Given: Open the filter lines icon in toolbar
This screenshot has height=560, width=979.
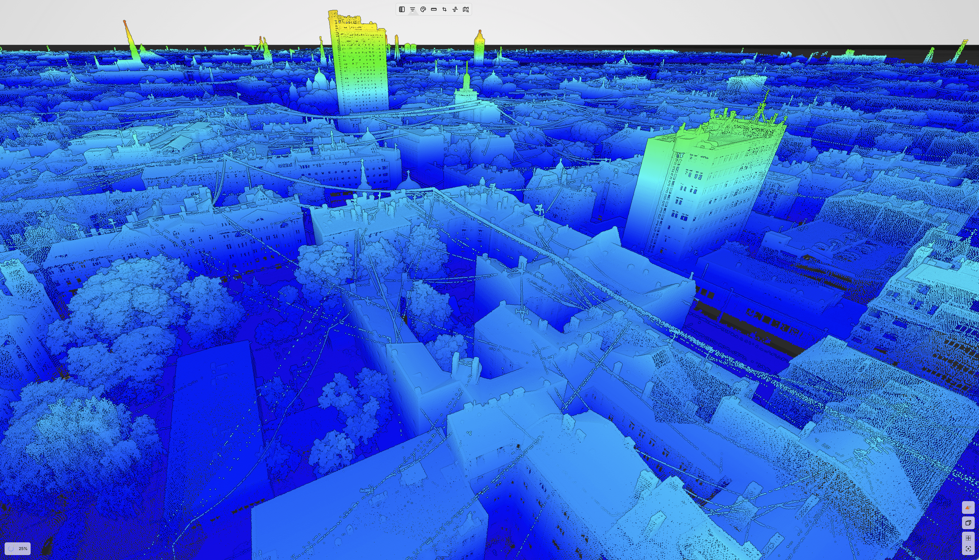Looking at the screenshot, I should [412, 10].
